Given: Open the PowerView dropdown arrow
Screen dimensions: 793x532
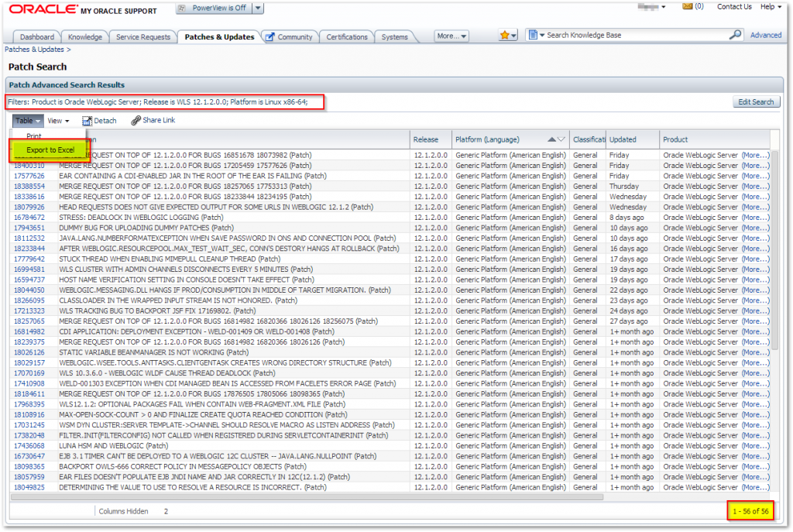Looking at the screenshot, I should [x=258, y=8].
